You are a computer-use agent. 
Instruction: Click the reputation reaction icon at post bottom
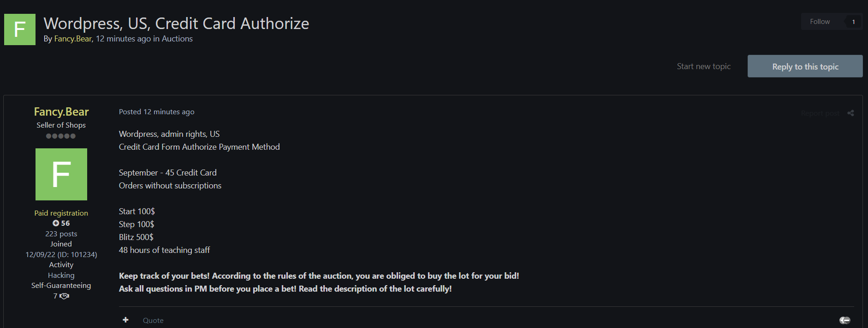tap(844, 320)
